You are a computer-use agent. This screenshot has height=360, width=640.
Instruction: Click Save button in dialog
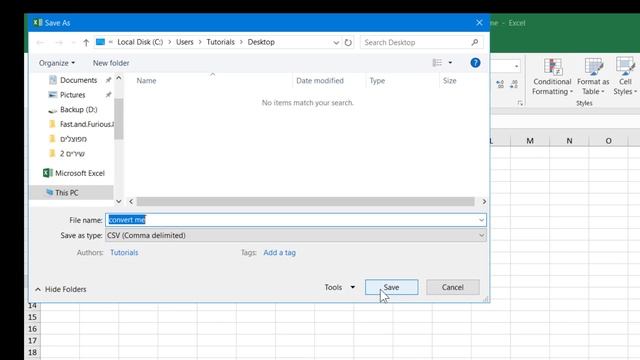(x=391, y=287)
